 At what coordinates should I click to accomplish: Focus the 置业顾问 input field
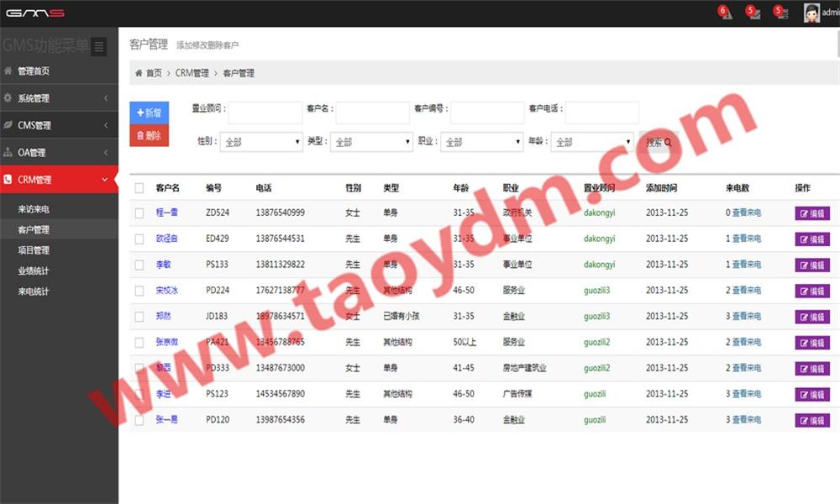coord(265,113)
